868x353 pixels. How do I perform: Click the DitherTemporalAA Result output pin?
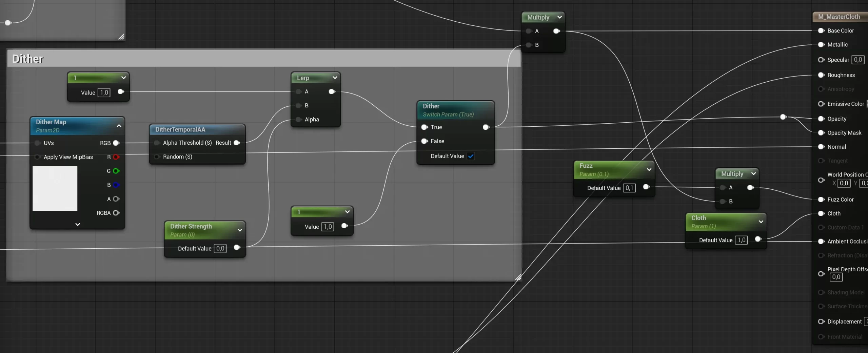coord(237,143)
